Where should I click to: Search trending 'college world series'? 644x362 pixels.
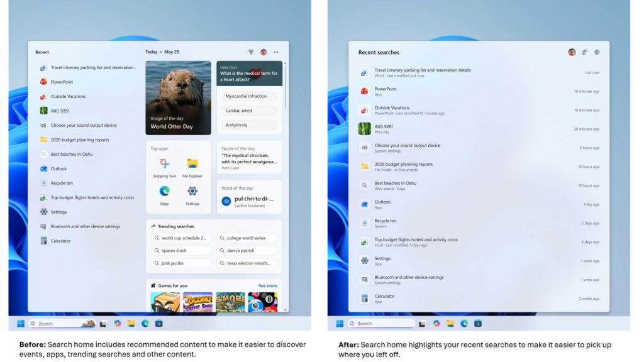pyautogui.click(x=247, y=238)
